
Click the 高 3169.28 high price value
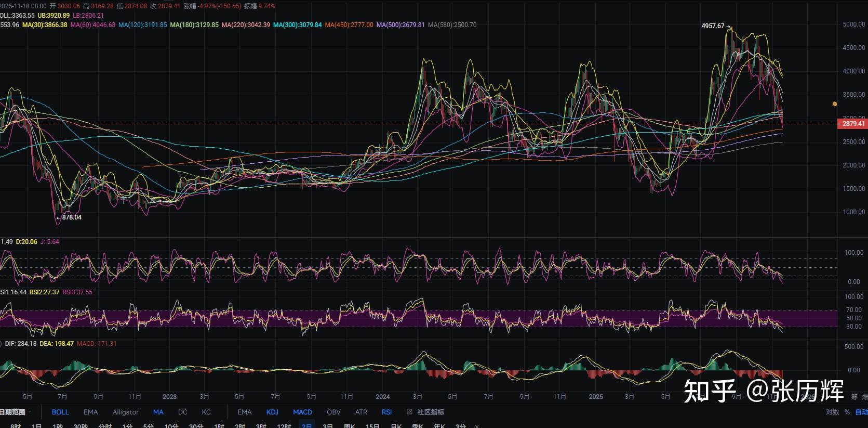pyautogui.click(x=98, y=6)
